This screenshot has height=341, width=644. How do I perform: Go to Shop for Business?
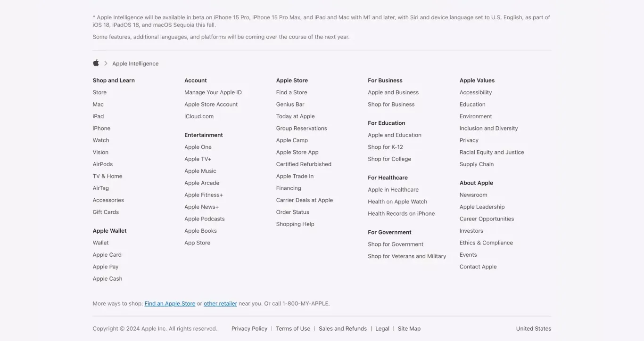point(391,105)
